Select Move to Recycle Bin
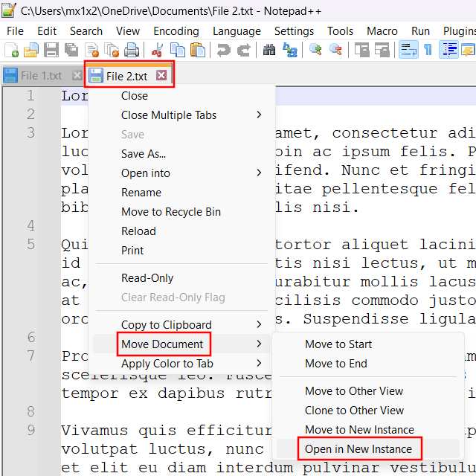This screenshot has width=476, height=476. pos(181,212)
